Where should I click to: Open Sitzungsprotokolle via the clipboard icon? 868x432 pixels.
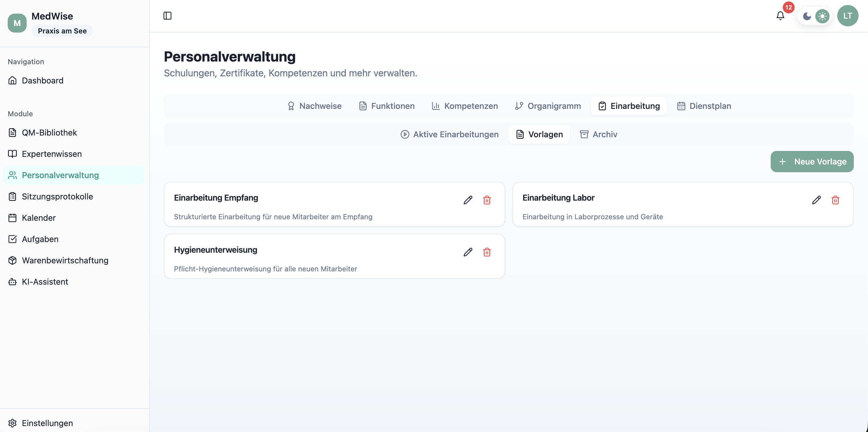point(12,196)
